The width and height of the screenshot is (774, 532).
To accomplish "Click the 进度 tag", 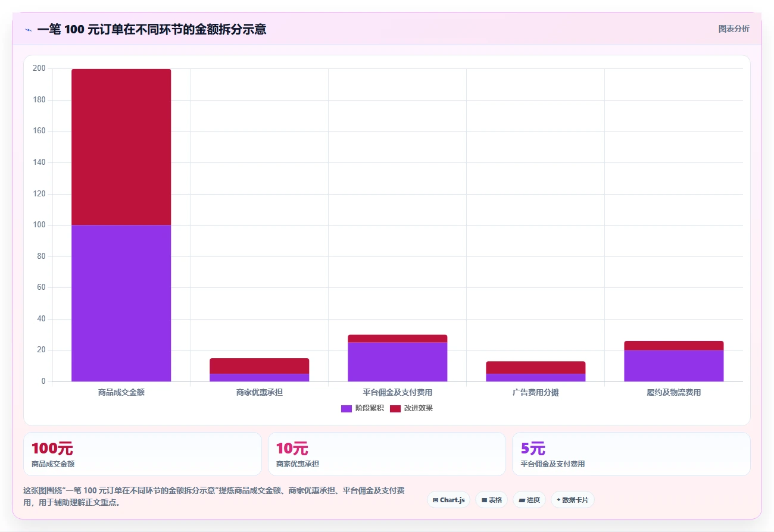I will (x=529, y=500).
